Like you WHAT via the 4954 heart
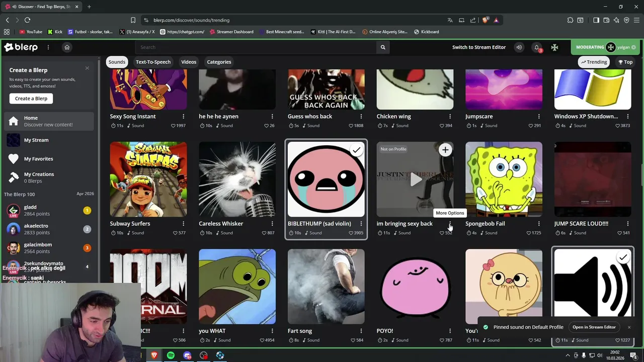The image size is (644, 362). [x=267, y=340]
